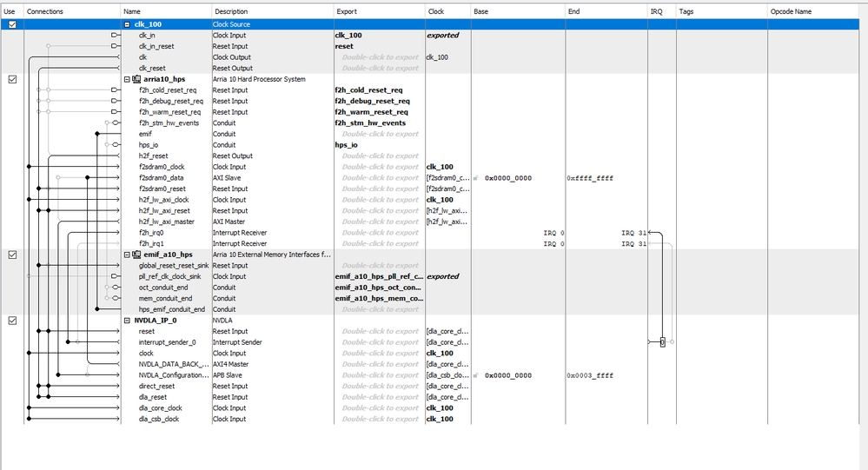Select the direct_reset interface row
This screenshot has height=470, width=868.
pos(156,387)
